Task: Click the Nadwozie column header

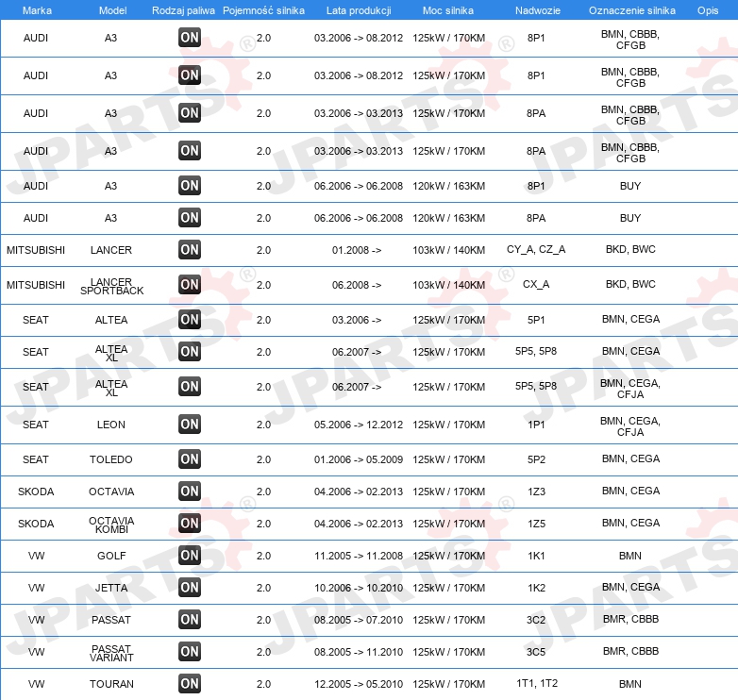Action: pyautogui.click(x=538, y=10)
